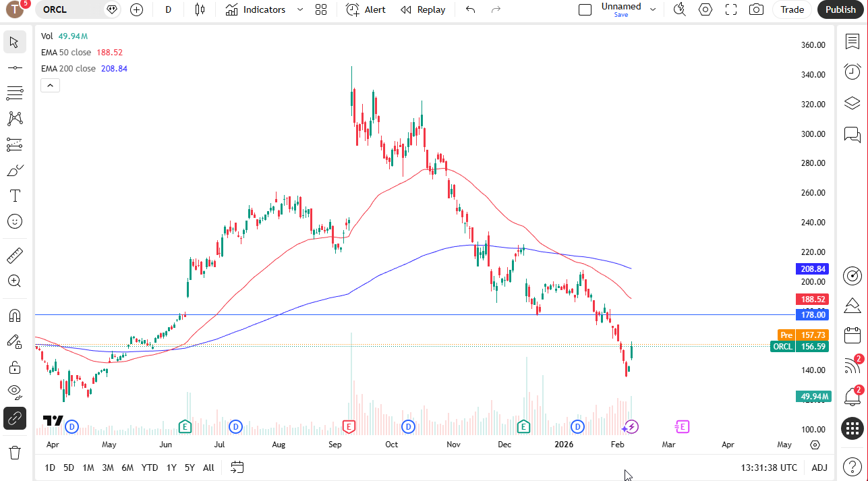Redo the last action
This screenshot has width=868, height=481.
click(x=496, y=9)
